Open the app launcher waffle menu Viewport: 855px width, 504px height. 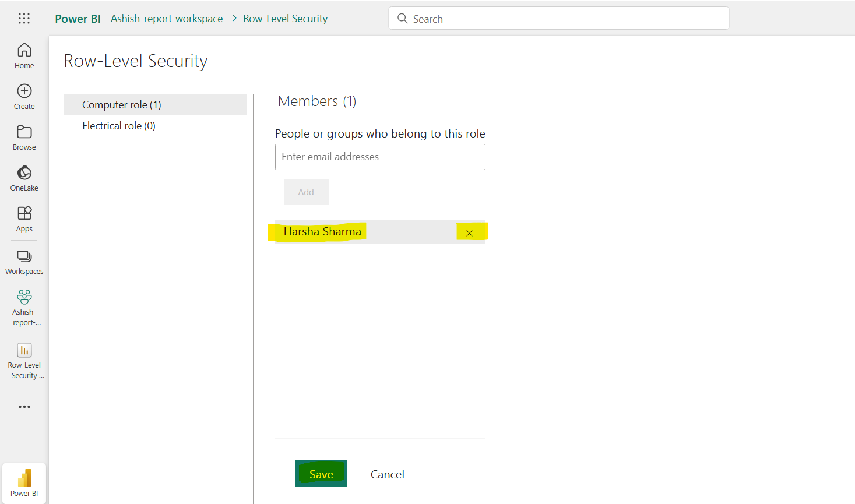click(x=24, y=18)
